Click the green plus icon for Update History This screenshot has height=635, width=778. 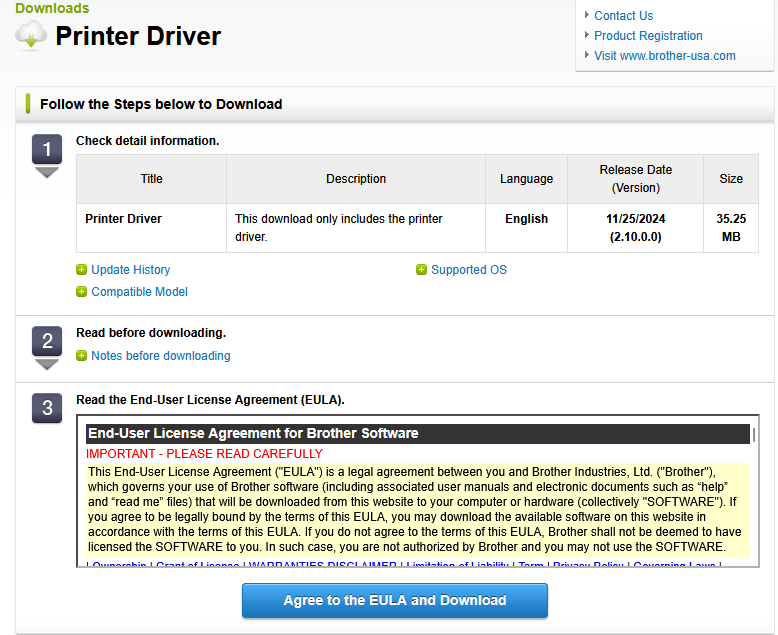81,270
